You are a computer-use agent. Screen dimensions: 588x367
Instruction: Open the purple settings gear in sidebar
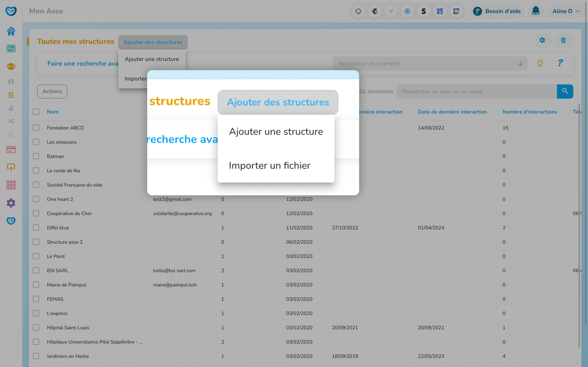click(11, 203)
